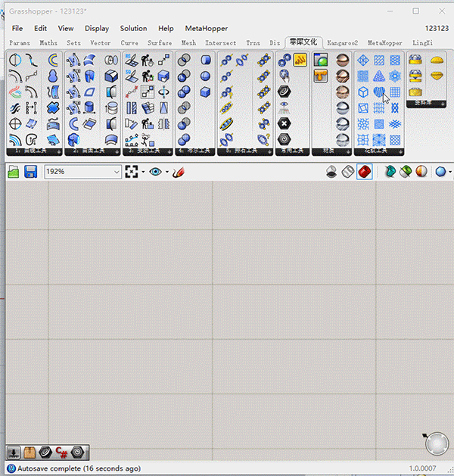
Task: Switch to wireframe preview mode
Action: 348,172
